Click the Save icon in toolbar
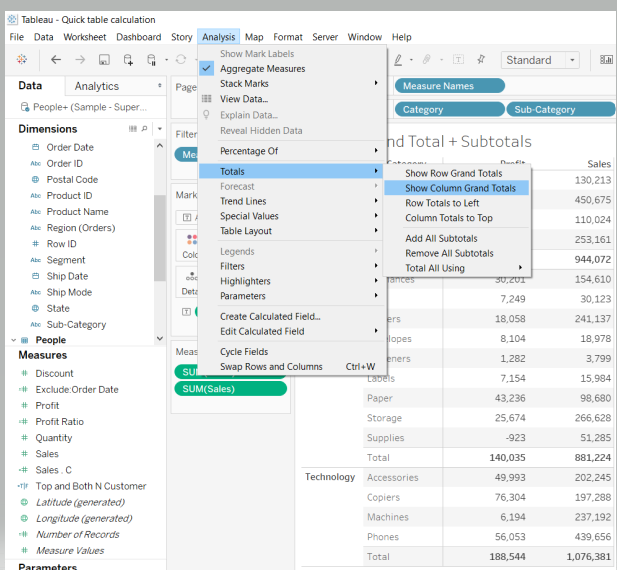Image resolution: width=617 pixels, height=570 pixels. (103, 60)
